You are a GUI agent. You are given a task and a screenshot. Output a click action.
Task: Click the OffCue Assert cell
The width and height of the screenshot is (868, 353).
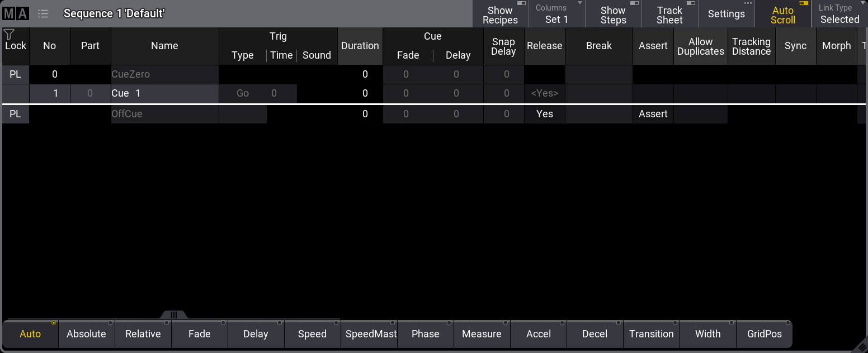[653, 114]
